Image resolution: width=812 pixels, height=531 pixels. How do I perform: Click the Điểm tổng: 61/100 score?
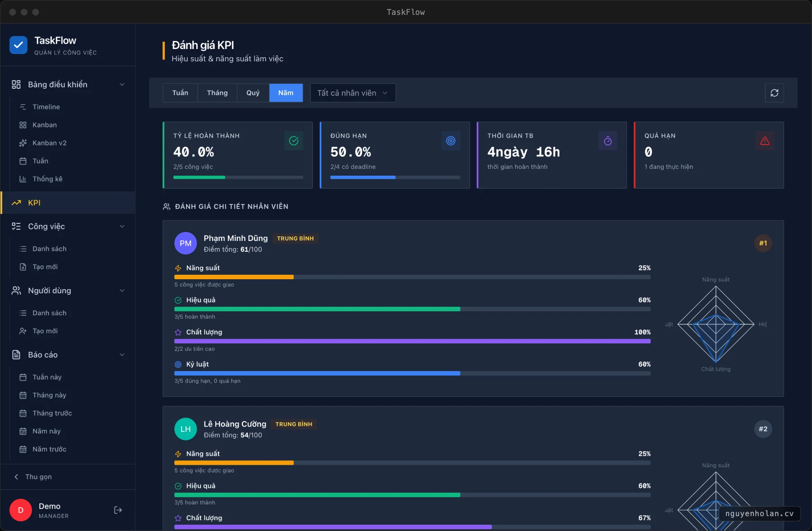[x=233, y=249]
